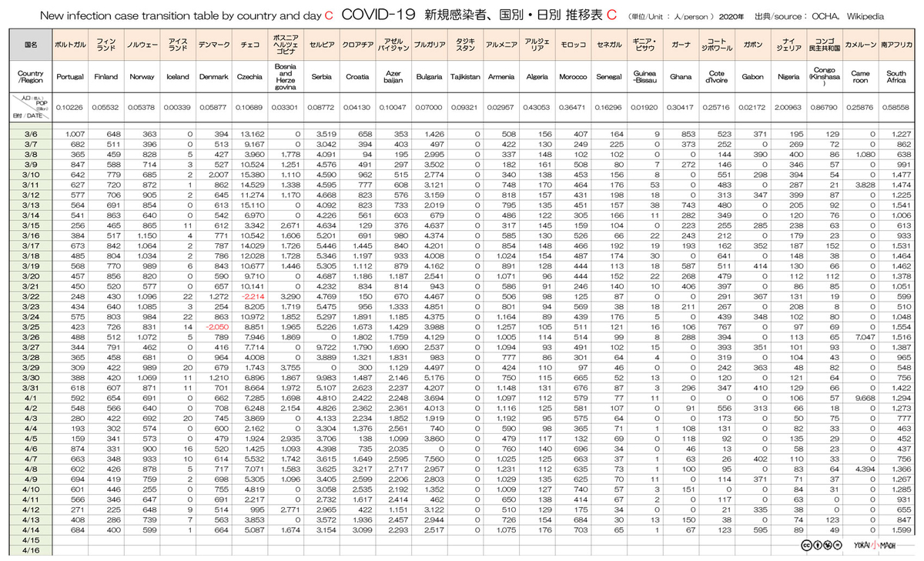924x561 pixels.
Task: Click the 3/6 date row label
Action: 31,135
